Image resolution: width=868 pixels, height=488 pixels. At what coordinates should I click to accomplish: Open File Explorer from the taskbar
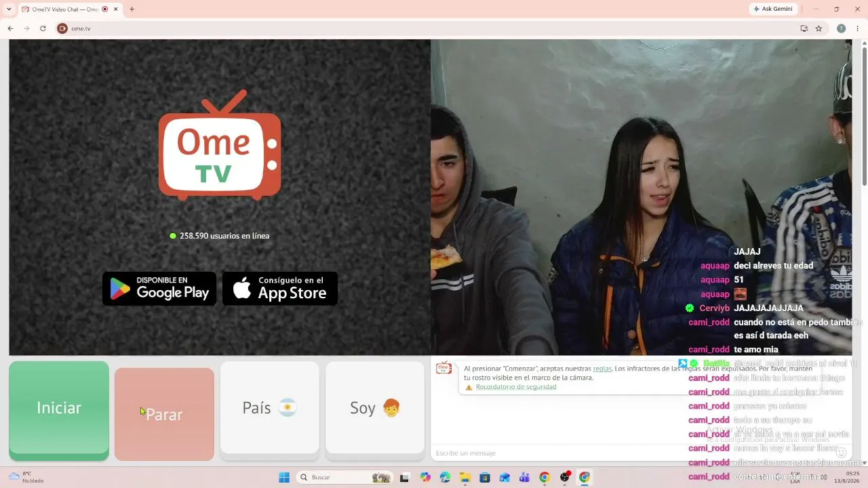click(465, 477)
